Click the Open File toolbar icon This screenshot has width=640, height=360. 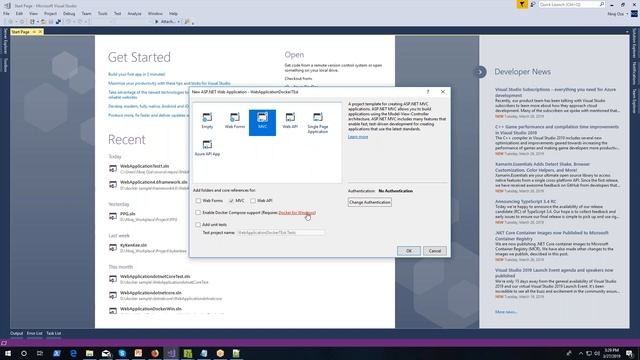coord(44,22)
